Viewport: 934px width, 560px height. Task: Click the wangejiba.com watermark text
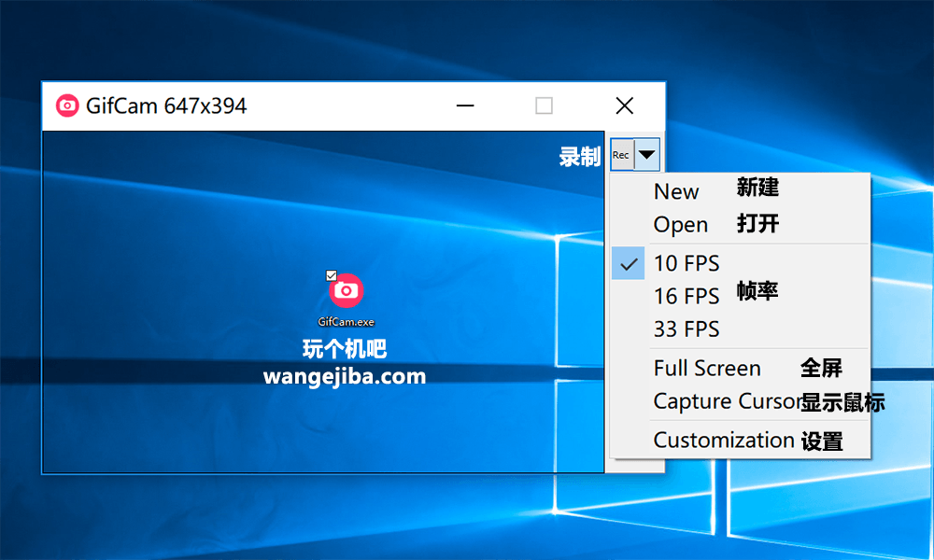344,377
